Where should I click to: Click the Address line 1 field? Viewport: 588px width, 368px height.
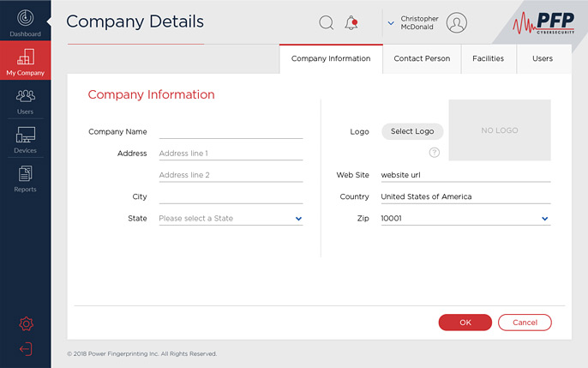[231, 154]
